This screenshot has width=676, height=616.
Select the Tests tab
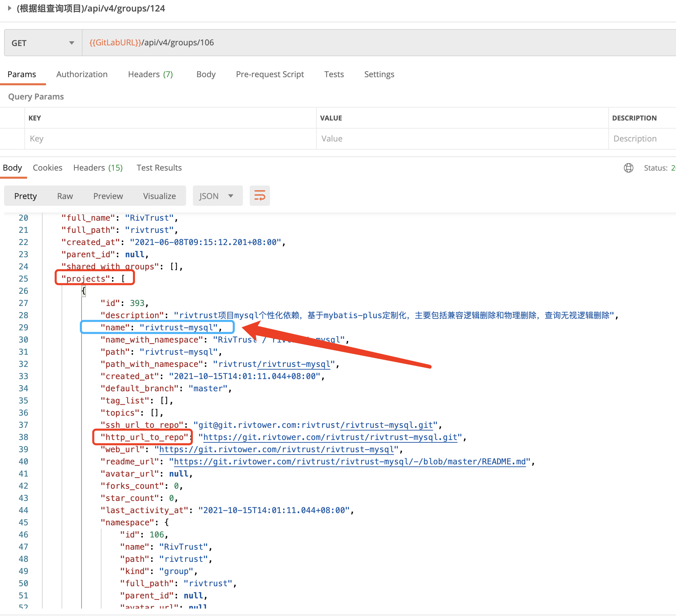[x=334, y=74]
